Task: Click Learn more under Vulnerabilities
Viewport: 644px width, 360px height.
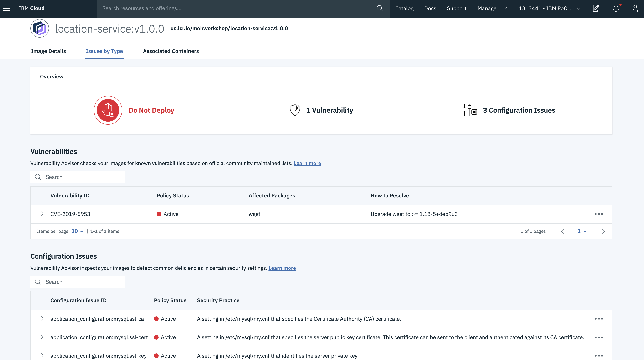Action: pyautogui.click(x=307, y=163)
